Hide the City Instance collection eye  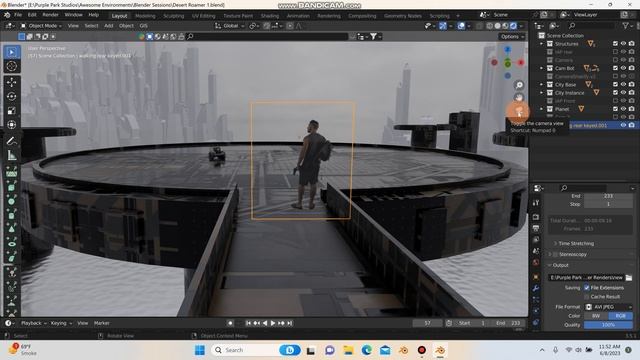[x=623, y=93]
